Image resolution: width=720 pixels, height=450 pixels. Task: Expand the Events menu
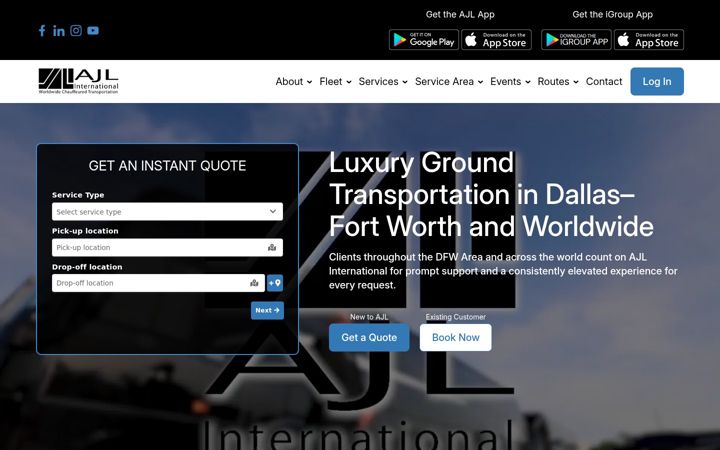point(510,82)
